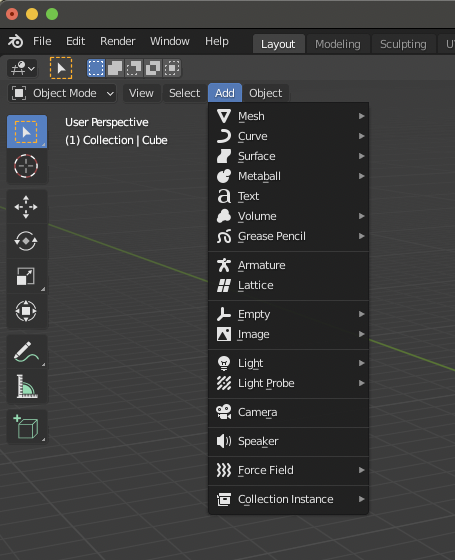Select the Transform tool

[x=26, y=311]
